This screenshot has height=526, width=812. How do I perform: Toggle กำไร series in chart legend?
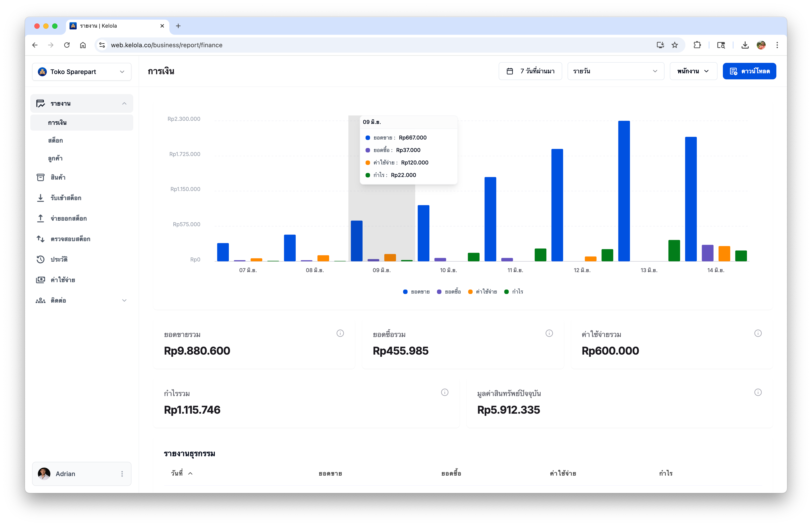(x=513, y=292)
